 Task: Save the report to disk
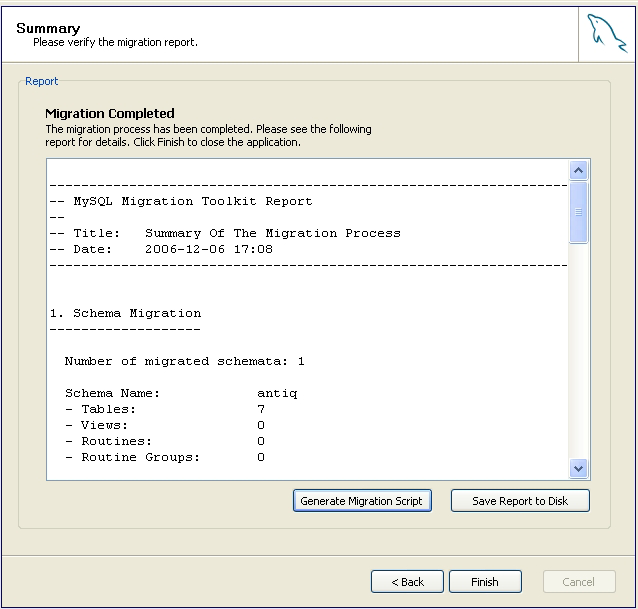coord(520,501)
